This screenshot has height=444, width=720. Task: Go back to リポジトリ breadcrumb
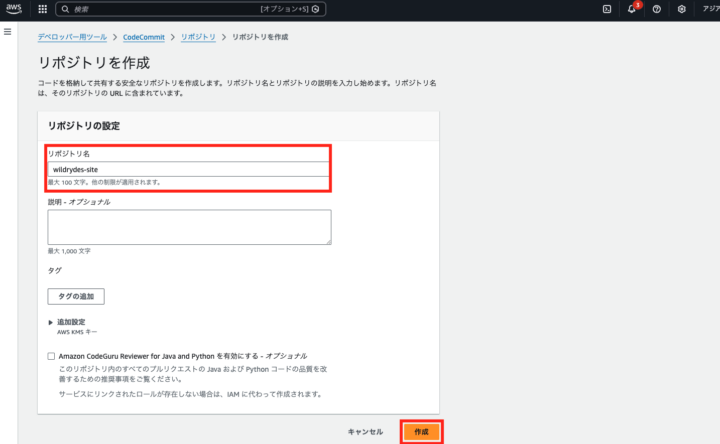[x=198, y=36]
